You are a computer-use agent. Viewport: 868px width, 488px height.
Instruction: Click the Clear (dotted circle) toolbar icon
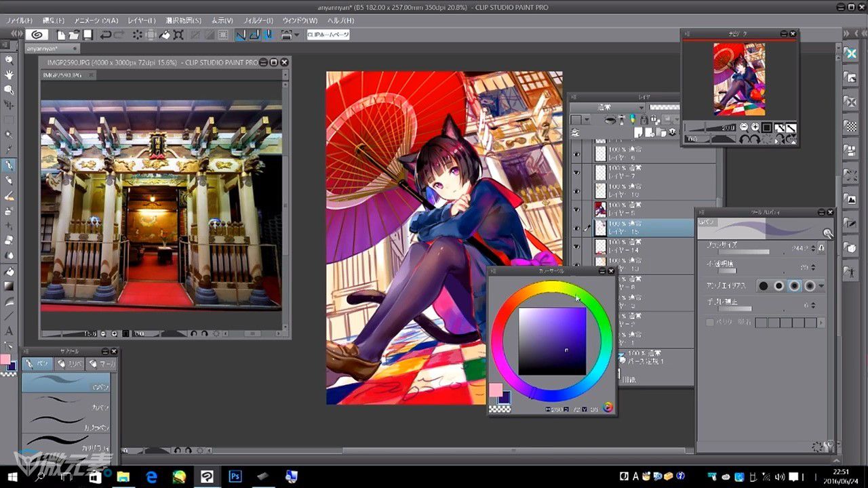(x=138, y=35)
